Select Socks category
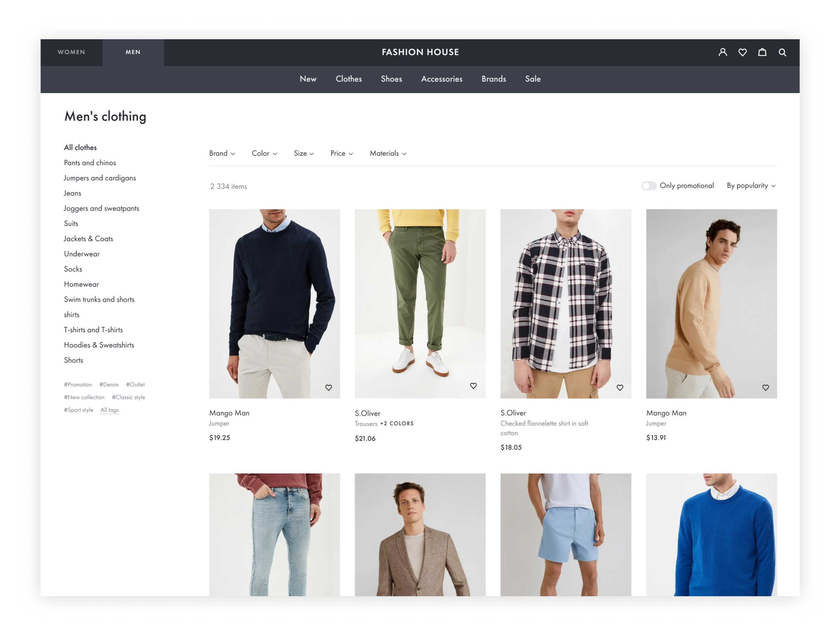The height and width of the screenshot is (638, 840). 73,269
